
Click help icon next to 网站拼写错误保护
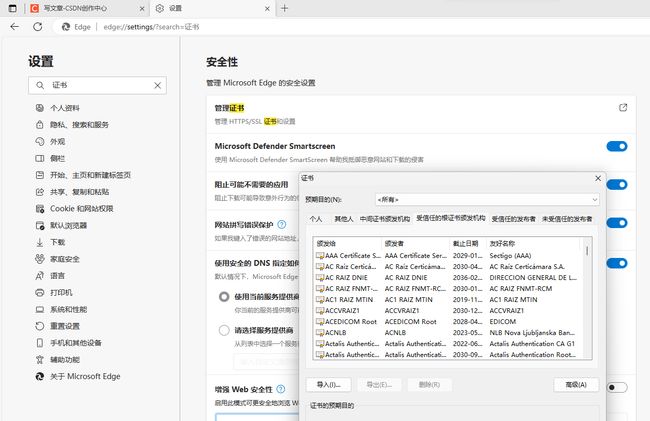pyautogui.click(x=281, y=225)
